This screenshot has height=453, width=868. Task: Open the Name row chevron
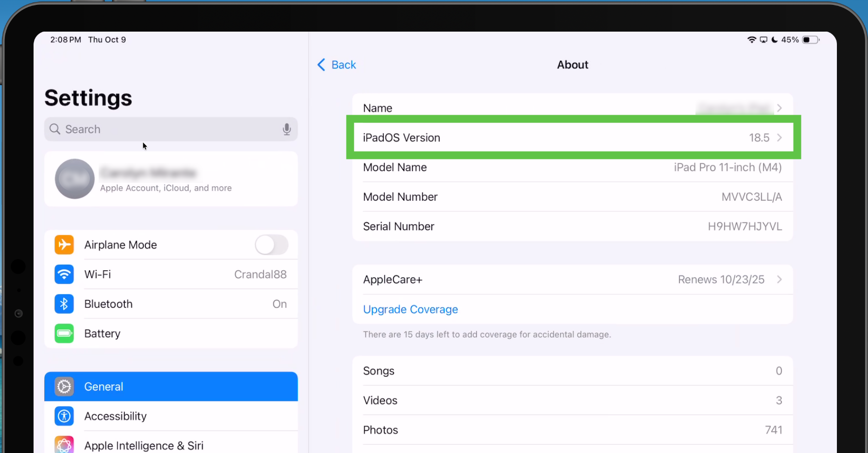[779, 108]
